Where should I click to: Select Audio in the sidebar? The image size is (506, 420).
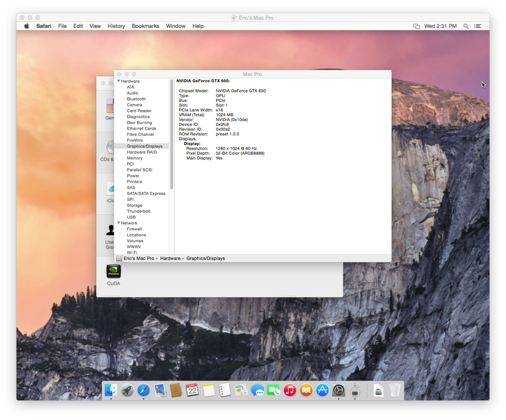click(132, 93)
